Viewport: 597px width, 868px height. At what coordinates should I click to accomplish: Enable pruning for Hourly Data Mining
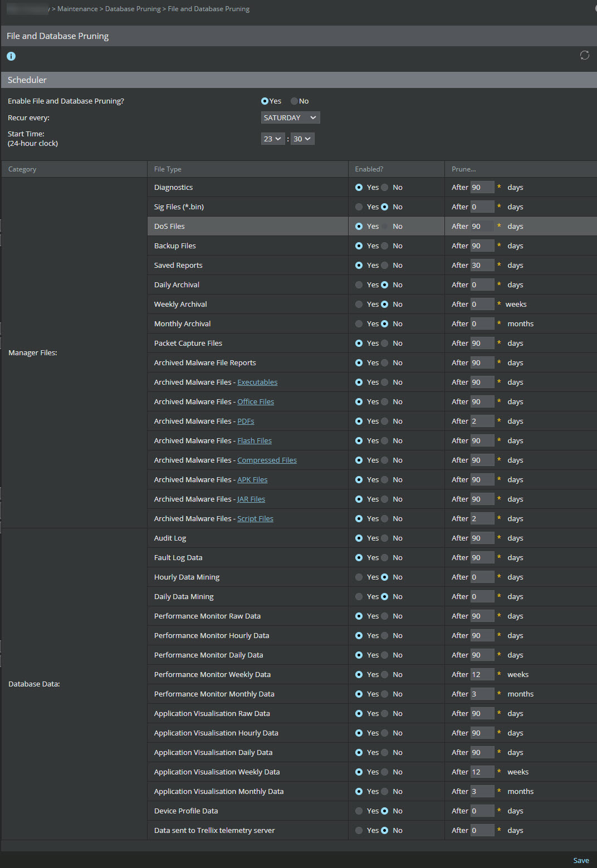pyautogui.click(x=359, y=577)
